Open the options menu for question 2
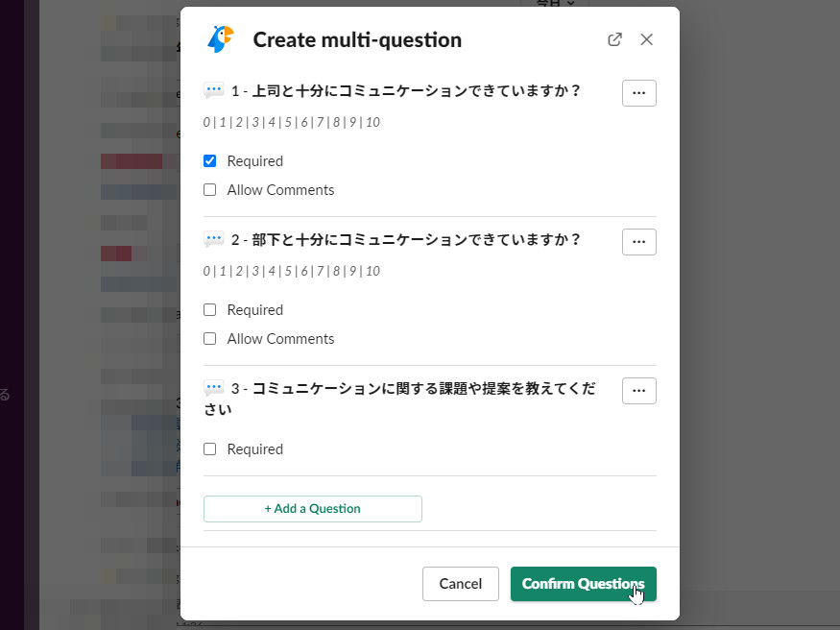 coord(639,242)
